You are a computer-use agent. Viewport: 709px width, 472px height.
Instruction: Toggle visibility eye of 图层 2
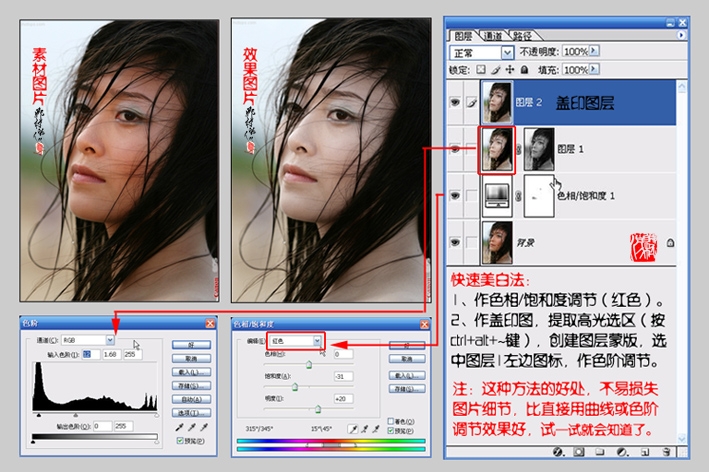455,103
